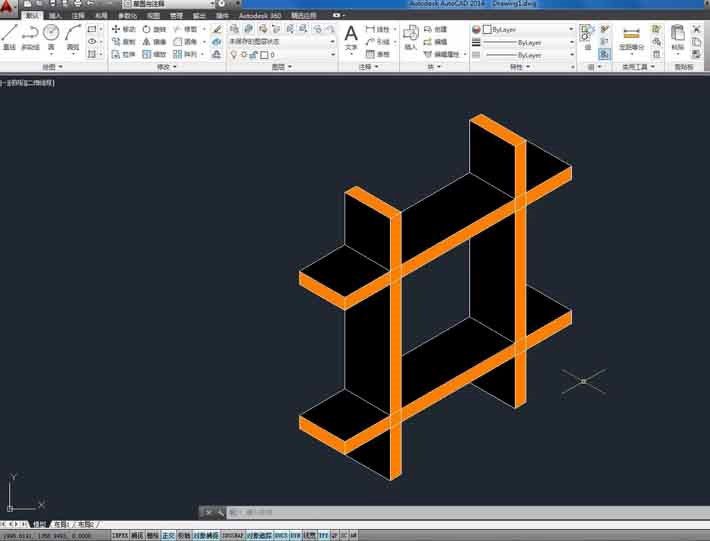Switch to the Insert (插入) ribbon tab
The width and height of the screenshot is (710, 541).
tap(55, 16)
